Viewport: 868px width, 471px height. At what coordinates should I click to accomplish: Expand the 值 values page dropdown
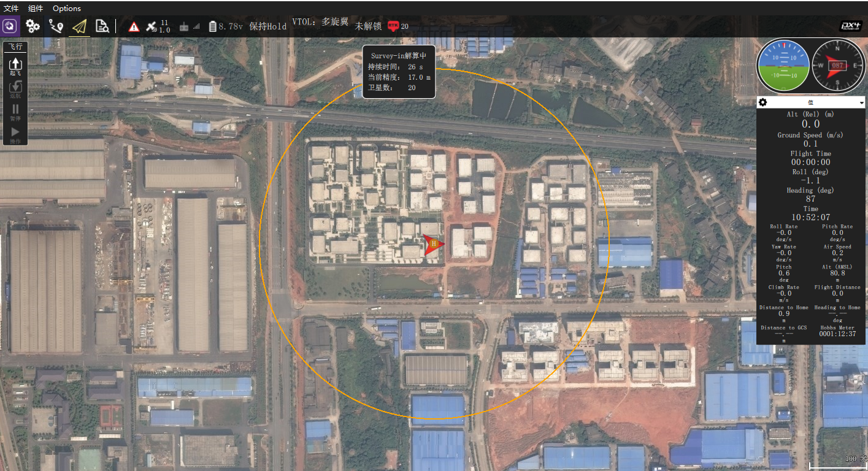click(x=861, y=102)
